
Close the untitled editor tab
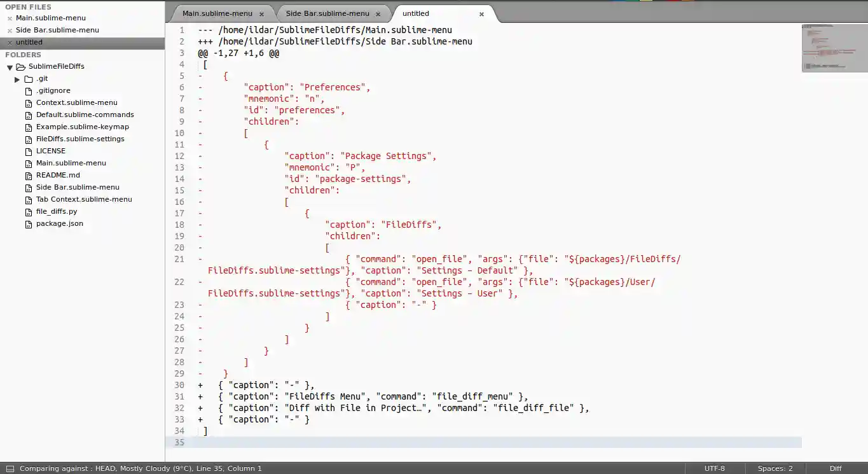click(x=481, y=14)
